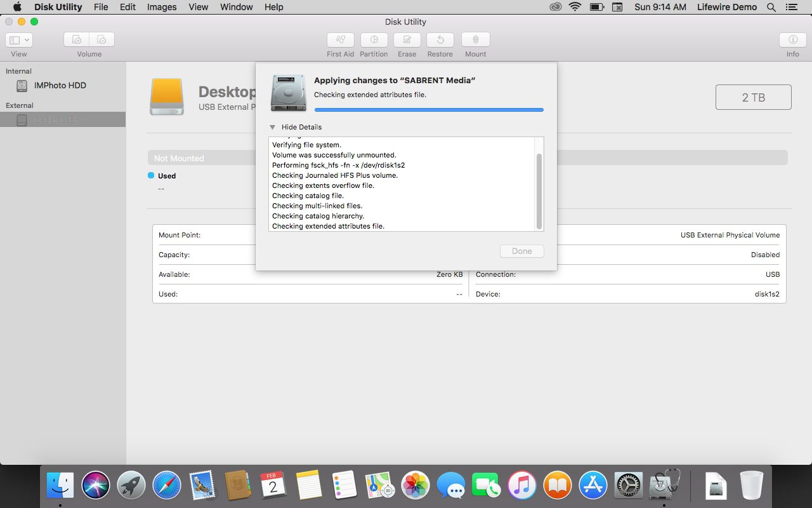Open Photos from the Dock
Image resolution: width=812 pixels, height=508 pixels.
tap(416, 486)
